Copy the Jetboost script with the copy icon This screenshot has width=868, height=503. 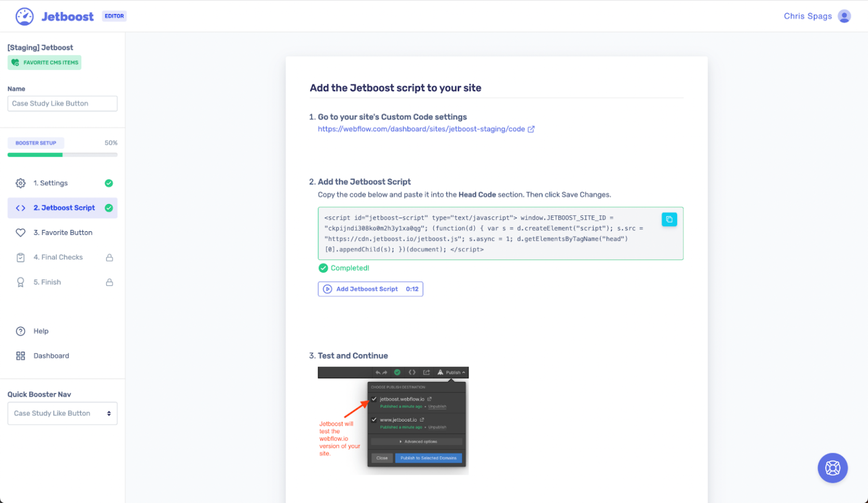(669, 219)
